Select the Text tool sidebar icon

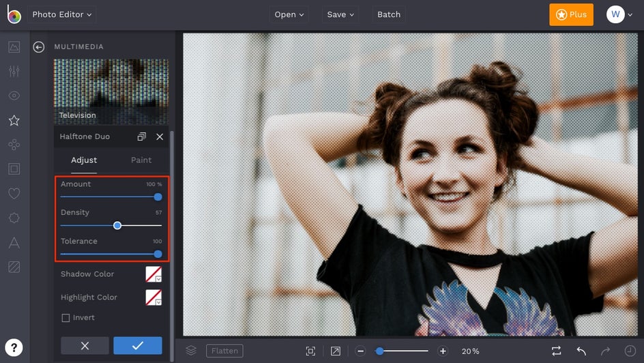pyautogui.click(x=14, y=242)
